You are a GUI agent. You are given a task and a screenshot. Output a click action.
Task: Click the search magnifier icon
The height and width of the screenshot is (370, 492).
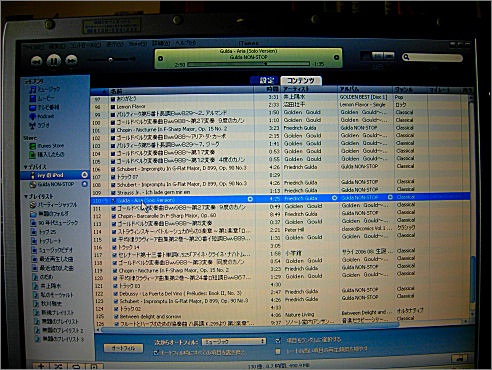point(406,57)
